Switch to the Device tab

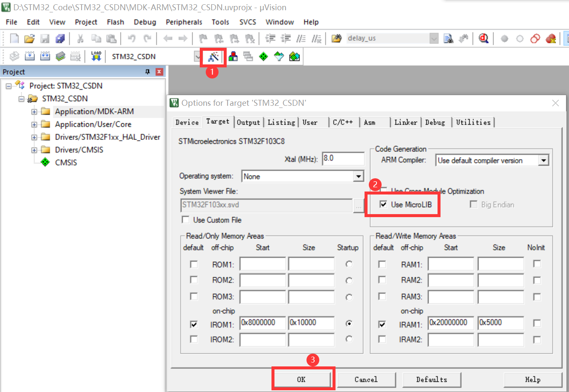(187, 122)
